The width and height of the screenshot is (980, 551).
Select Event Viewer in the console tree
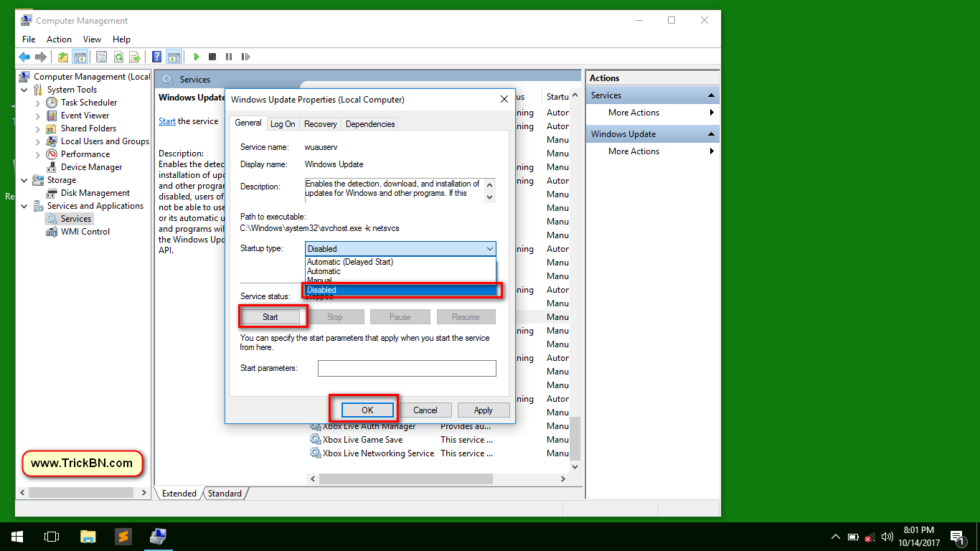tap(85, 116)
